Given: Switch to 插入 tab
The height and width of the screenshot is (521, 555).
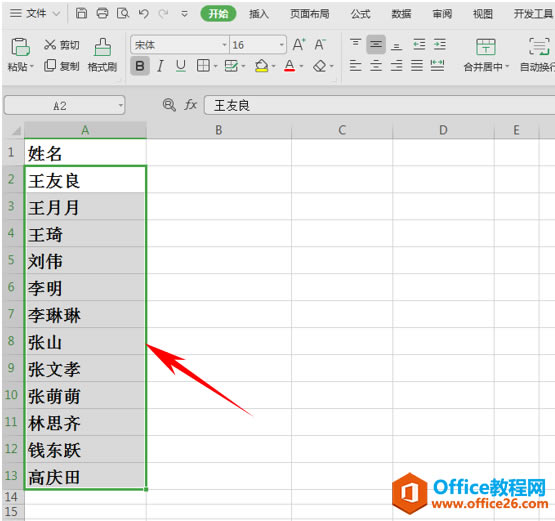Looking at the screenshot, I should click(259, 14).
